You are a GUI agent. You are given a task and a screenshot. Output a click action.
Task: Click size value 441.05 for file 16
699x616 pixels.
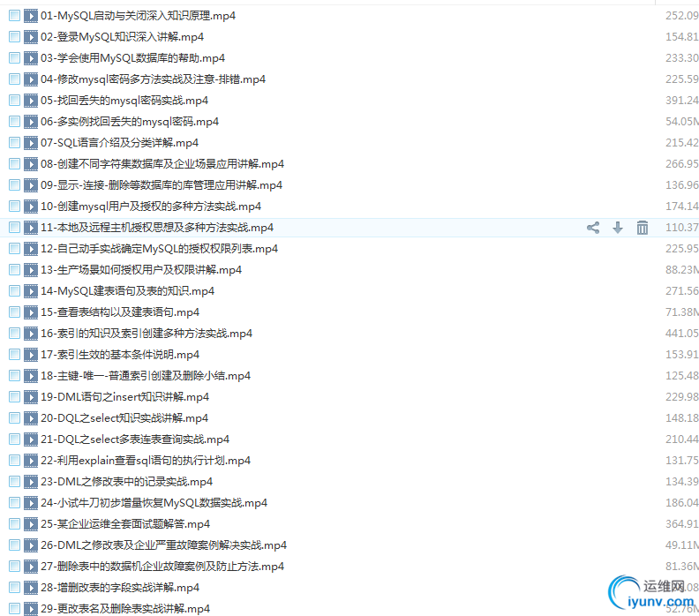(x=682, y=334)
